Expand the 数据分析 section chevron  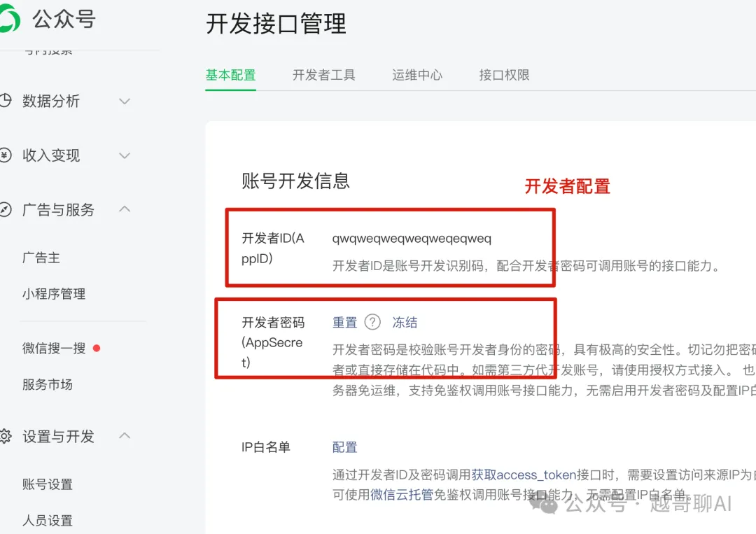125,101
